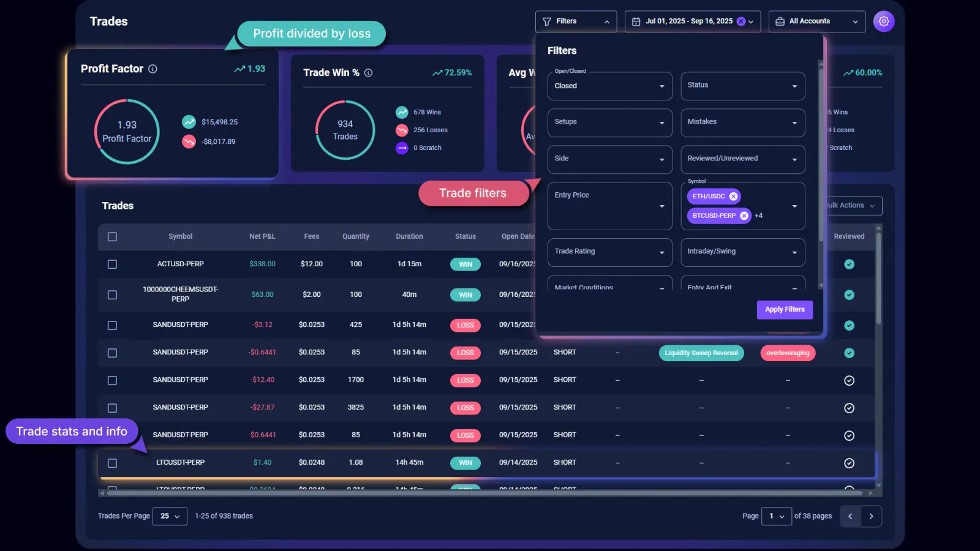
Task: Click the funnel icon on the Filters button
Action: 546,21
